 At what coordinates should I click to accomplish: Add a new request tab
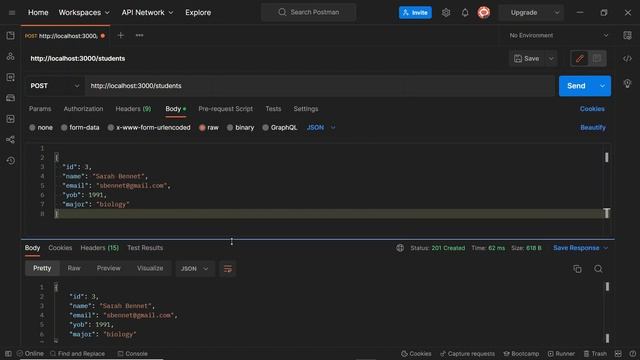(120, 36)
